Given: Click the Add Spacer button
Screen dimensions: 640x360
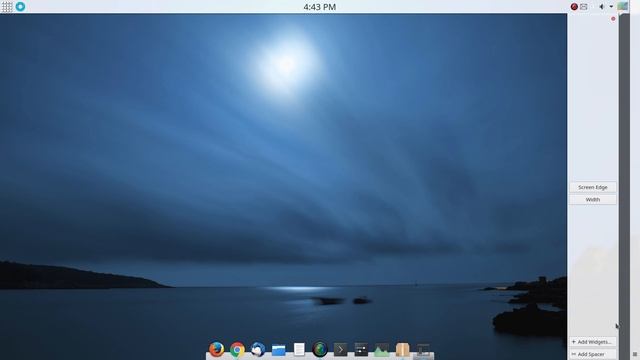Looking at the screenshot, I should 593,354.
